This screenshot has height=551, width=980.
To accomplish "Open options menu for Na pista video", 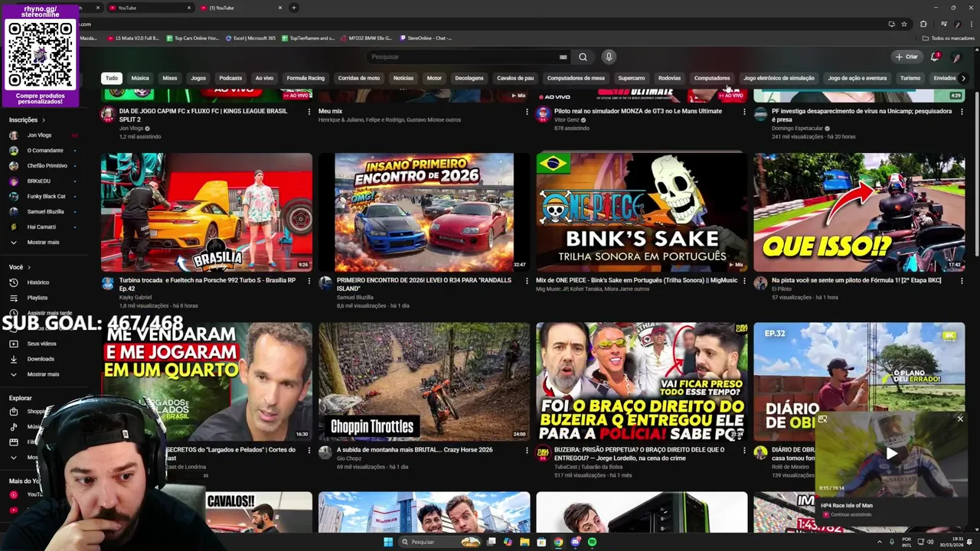I will pos(962,282).
